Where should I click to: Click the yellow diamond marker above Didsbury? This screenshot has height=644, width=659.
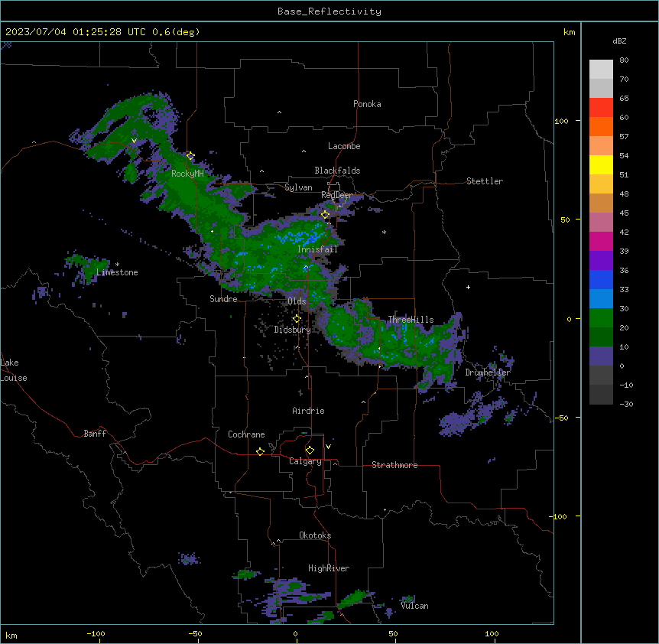click(297, 319)
